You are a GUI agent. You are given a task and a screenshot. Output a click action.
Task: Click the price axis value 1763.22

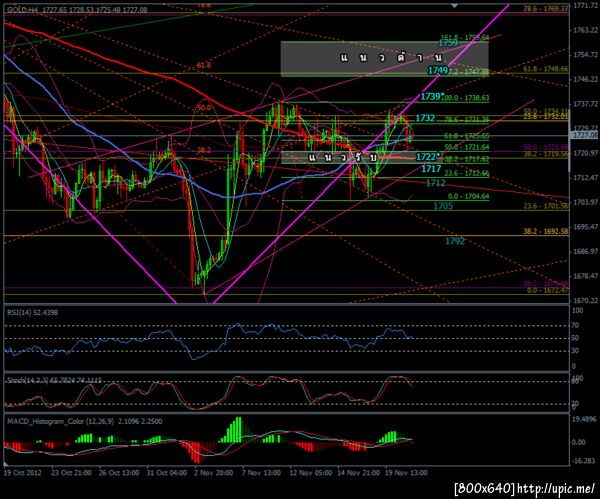click(585, 30)
